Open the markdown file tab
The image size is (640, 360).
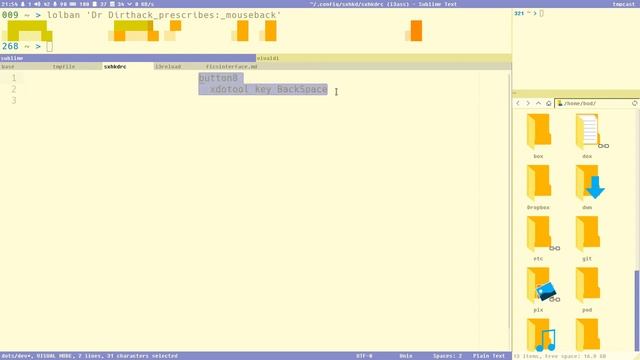click(x=231, y=67)
